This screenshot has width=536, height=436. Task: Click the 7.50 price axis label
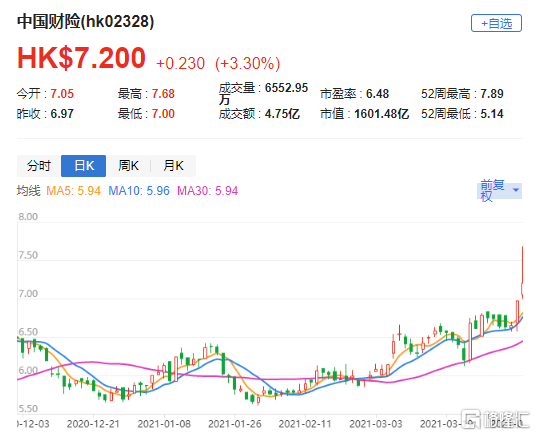tap(28, 255)
